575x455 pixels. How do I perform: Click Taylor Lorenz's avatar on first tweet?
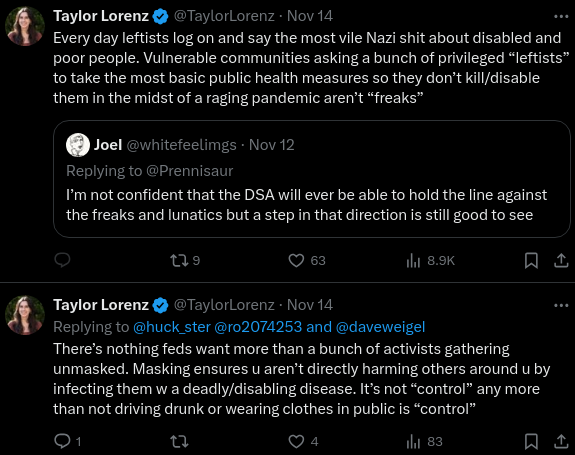25,26
